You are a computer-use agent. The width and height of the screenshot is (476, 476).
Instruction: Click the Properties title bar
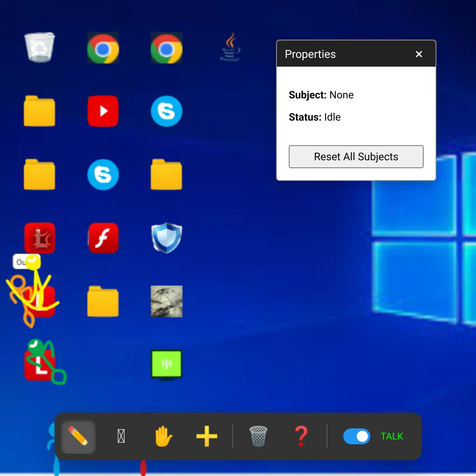click(x=356, y=54)
